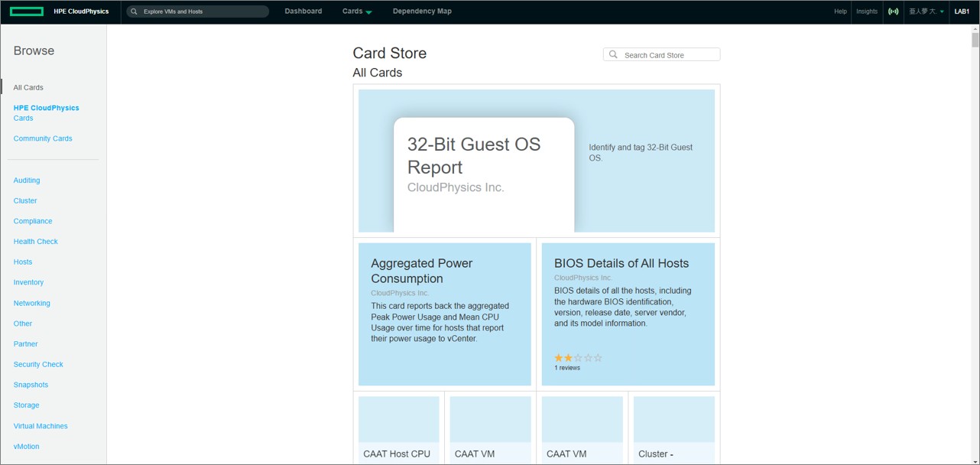
Task: Select Community Cards in the sidebar
Action: [x=43, y=138]
